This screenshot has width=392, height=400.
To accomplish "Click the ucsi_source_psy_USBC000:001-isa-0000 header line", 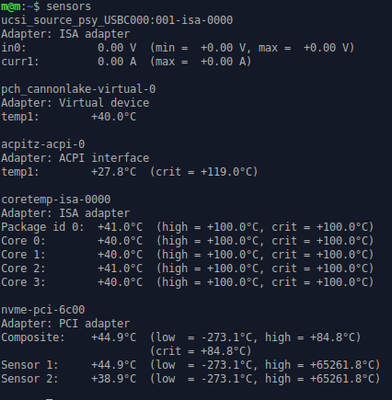I will 117,20.
